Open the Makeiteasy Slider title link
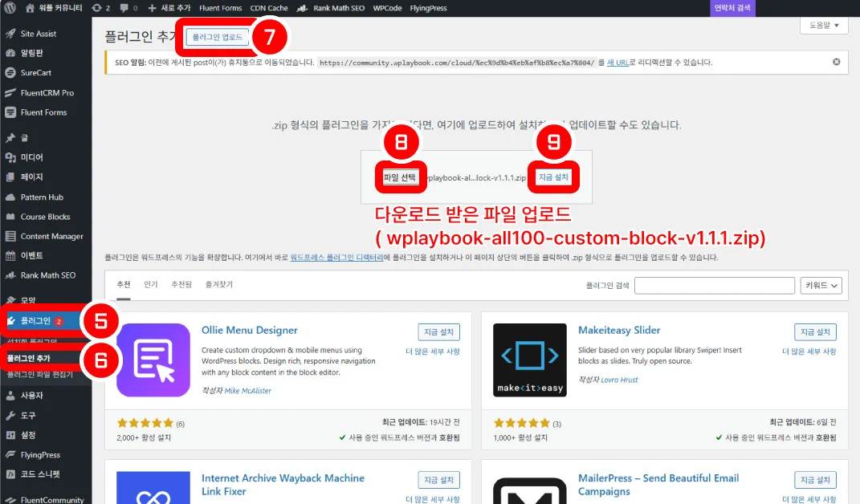860x504 pixels. pos(619,330)
